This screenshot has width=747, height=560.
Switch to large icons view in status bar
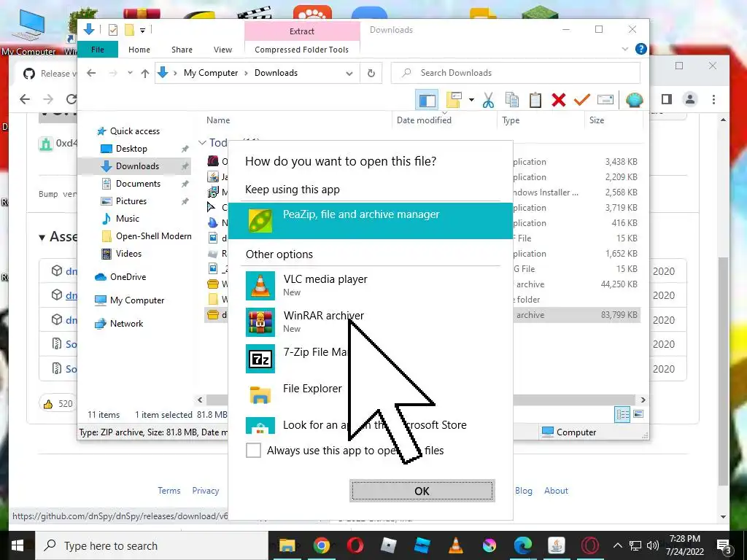[x=638, y=414]
